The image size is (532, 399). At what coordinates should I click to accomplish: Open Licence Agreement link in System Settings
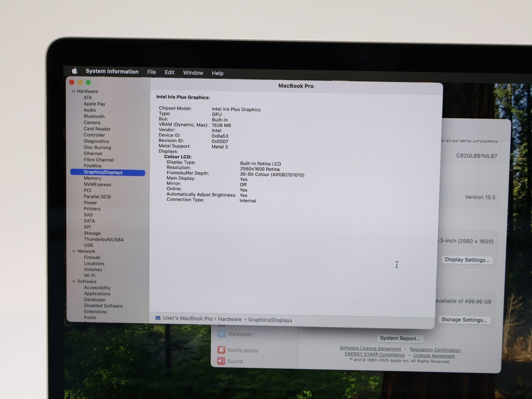[434, 356]
